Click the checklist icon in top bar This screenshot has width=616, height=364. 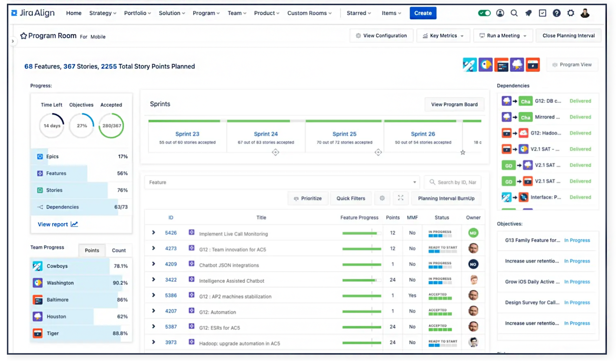tap(542, 13)
